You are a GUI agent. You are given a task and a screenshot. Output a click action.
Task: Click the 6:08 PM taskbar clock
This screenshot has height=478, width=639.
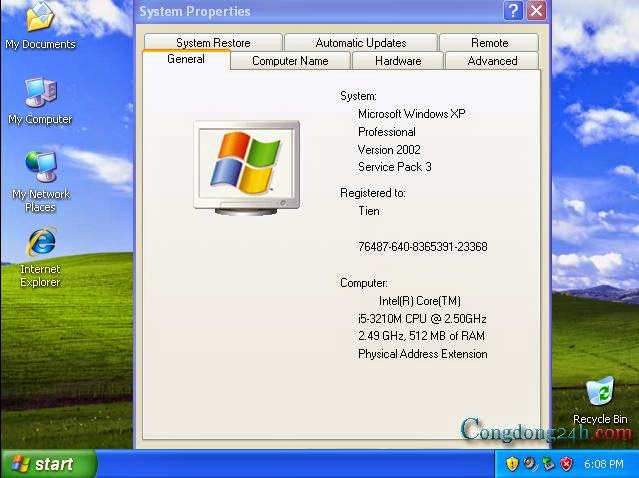pyautogui.click(x=604, y=464)
